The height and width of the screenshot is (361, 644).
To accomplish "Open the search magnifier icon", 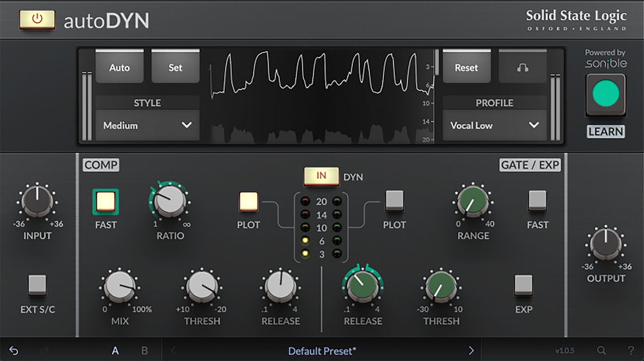I will 601,351.
